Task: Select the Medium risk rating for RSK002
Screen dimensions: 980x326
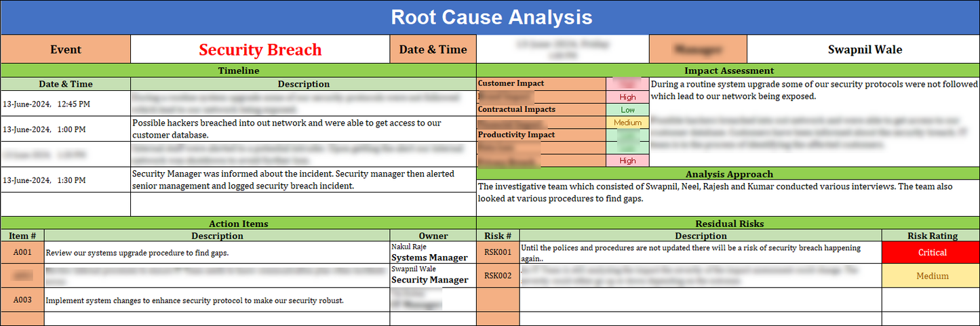Action: (931, 276)
